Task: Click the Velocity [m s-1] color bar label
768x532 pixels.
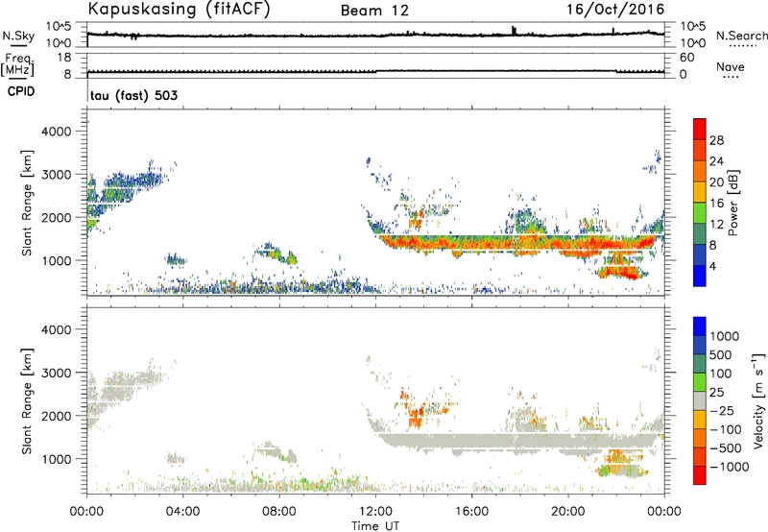Action: click(758, 400)
